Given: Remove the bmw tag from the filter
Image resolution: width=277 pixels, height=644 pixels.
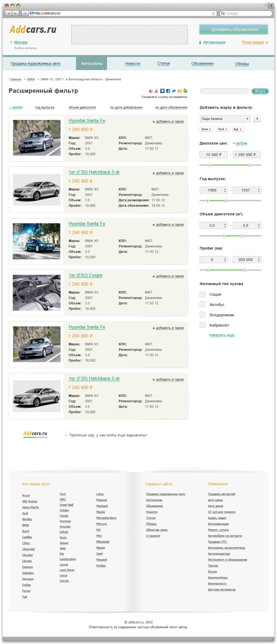Looking at the screenshot, I should click(210, 130).
